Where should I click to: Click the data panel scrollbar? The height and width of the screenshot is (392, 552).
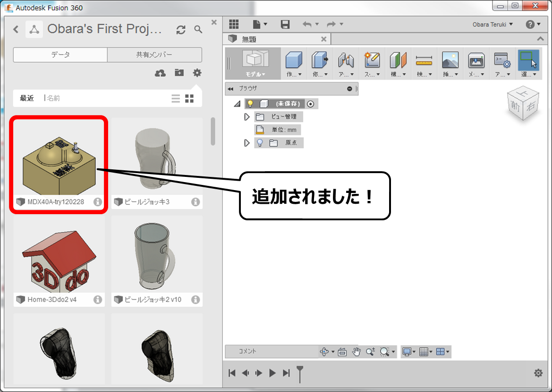point(212,132)
